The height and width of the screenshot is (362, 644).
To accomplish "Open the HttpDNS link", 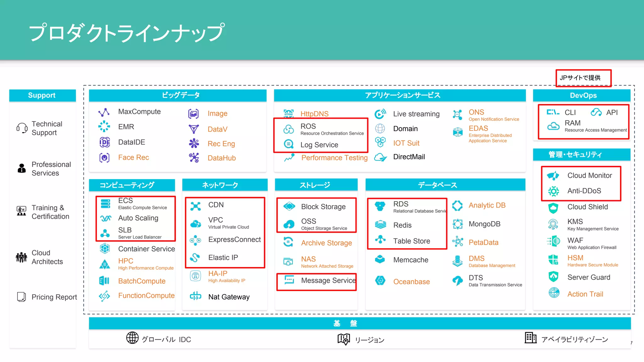I will (314, 114).
